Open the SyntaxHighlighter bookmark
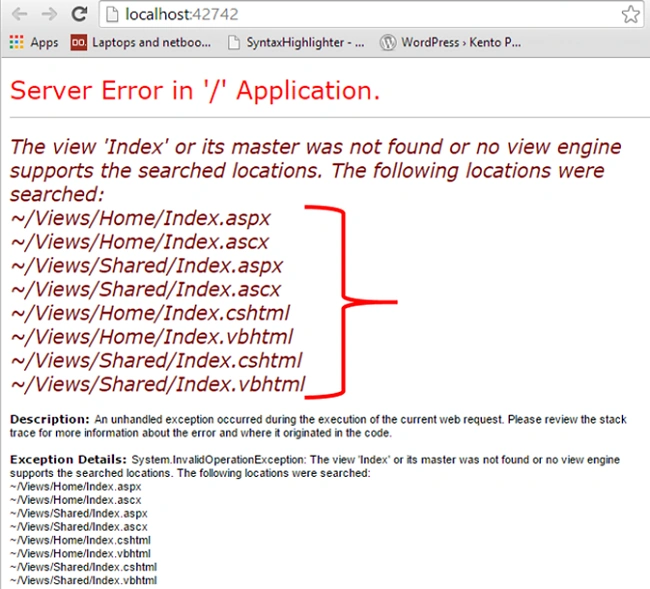 coord(306,42)
